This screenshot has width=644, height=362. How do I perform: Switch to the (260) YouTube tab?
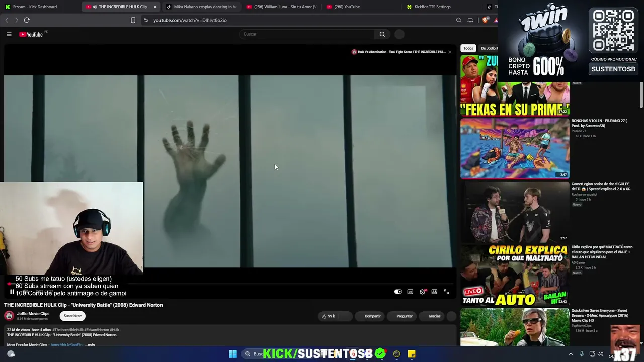tap(362, 7)
